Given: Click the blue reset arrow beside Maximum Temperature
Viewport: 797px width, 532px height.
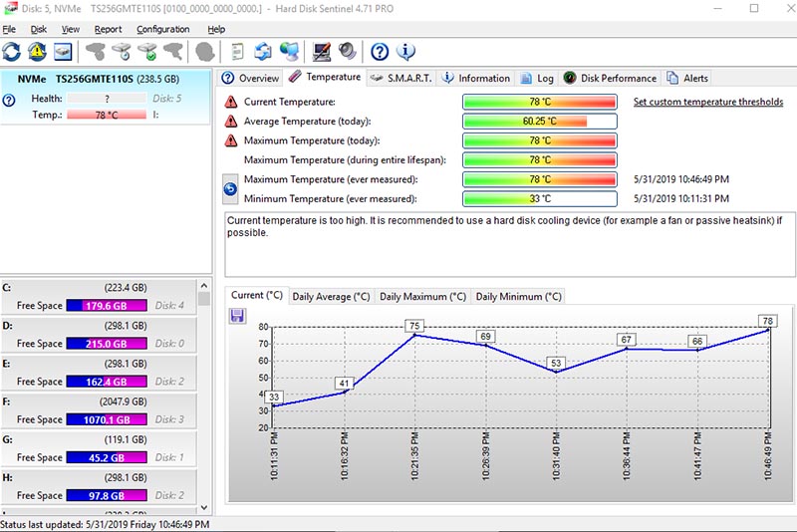Looking at the screenshot, I should coord(230,189).
